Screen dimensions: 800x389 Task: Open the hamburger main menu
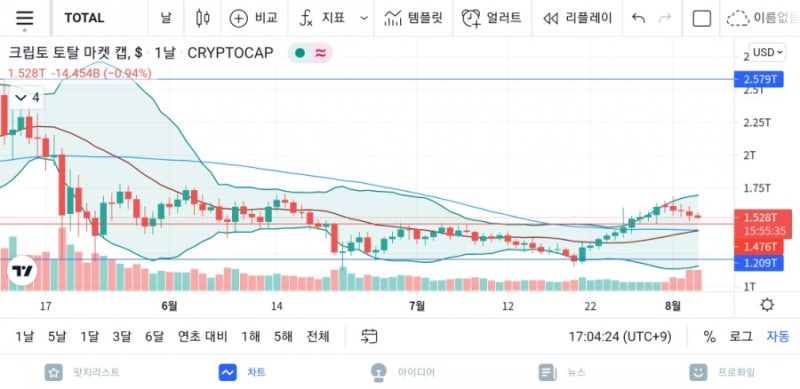24,18
